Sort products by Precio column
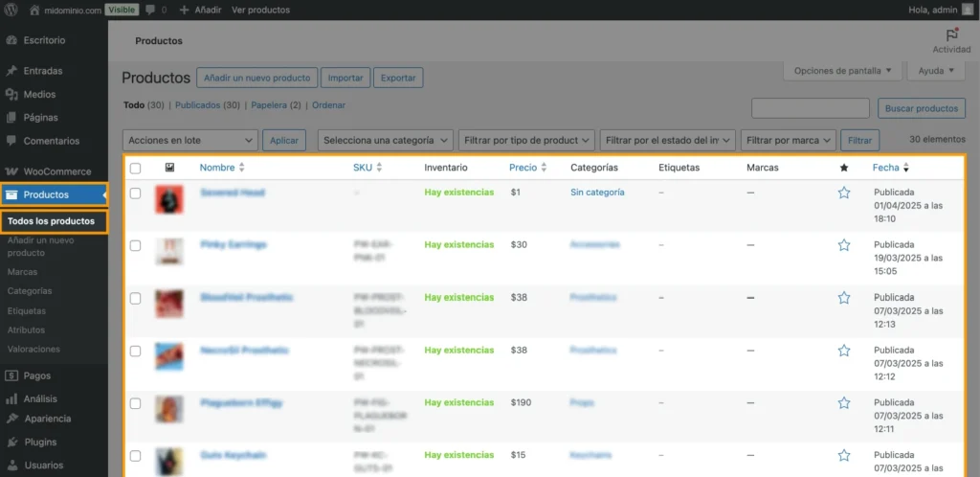Viewport: 980px width, 477px height. pos(528,168)
